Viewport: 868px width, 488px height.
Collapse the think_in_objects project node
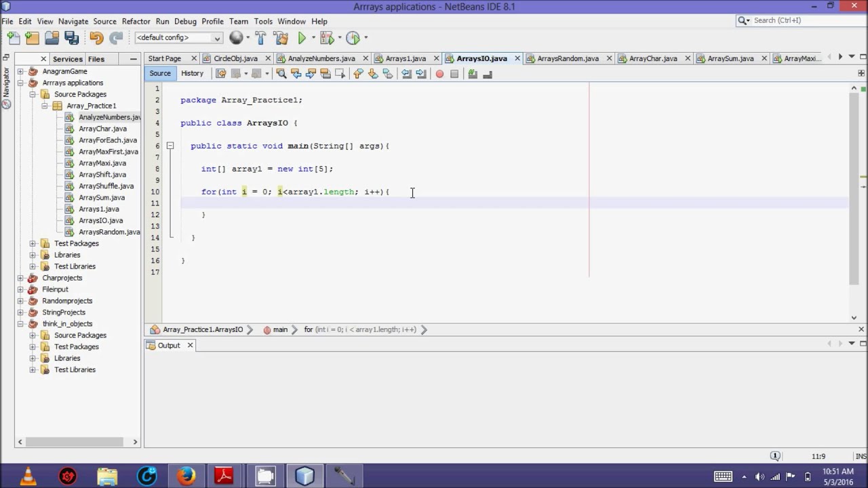20,324
